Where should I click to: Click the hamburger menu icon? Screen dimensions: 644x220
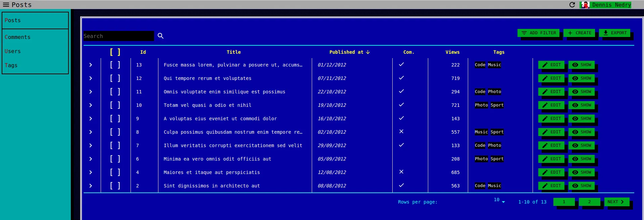6,5
